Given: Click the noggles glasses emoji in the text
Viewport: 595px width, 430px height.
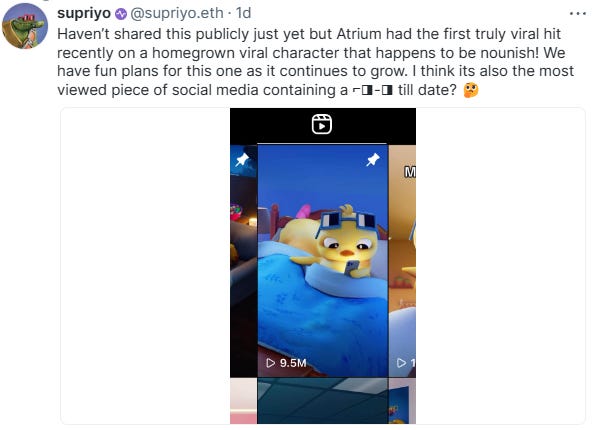Looking at the screenshot, I should pos(373,91).
